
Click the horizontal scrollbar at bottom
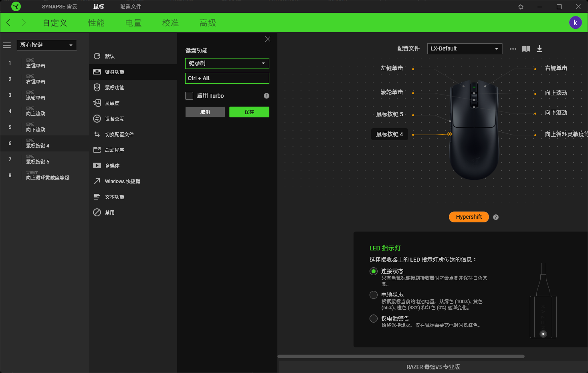tap(401, 356)
